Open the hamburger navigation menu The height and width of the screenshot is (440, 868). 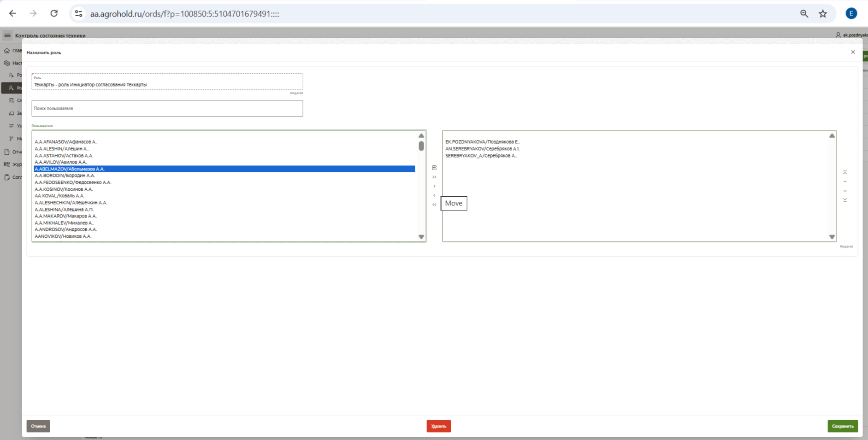[7, 35]
